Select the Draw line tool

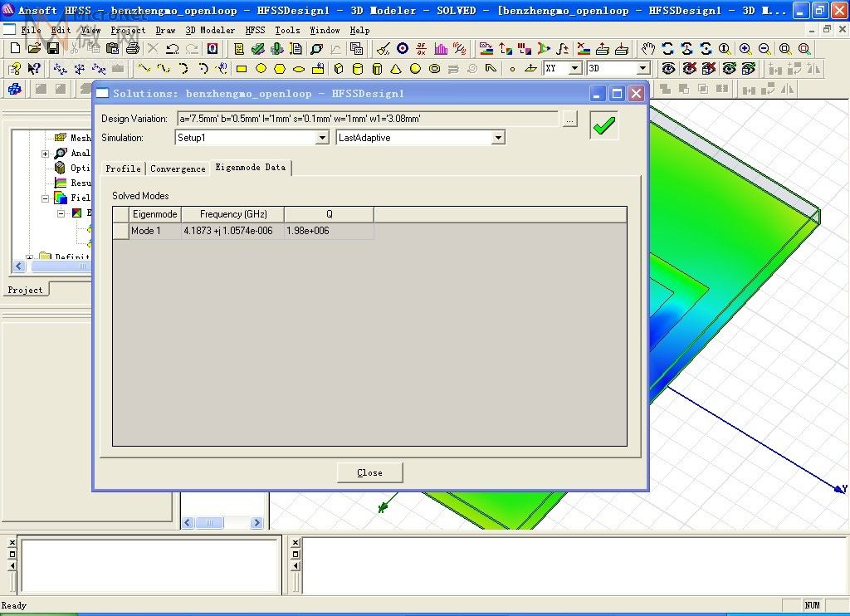pos(144,69)
